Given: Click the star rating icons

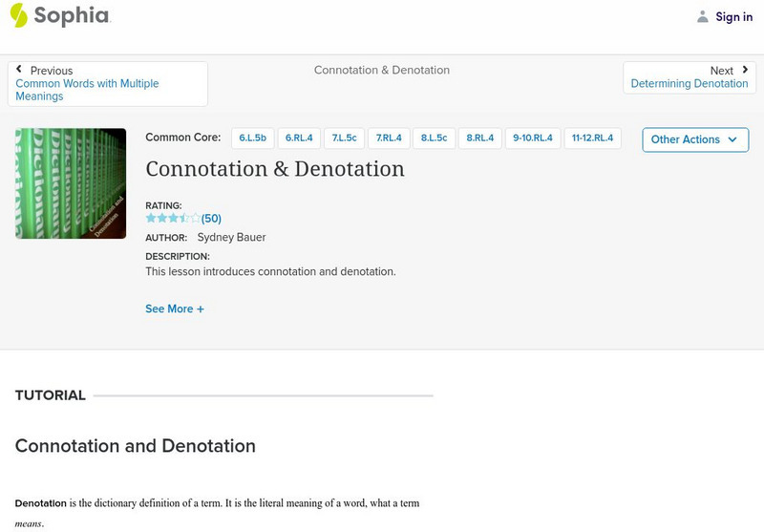Looking at the screenshot, I should click(172, 219).
